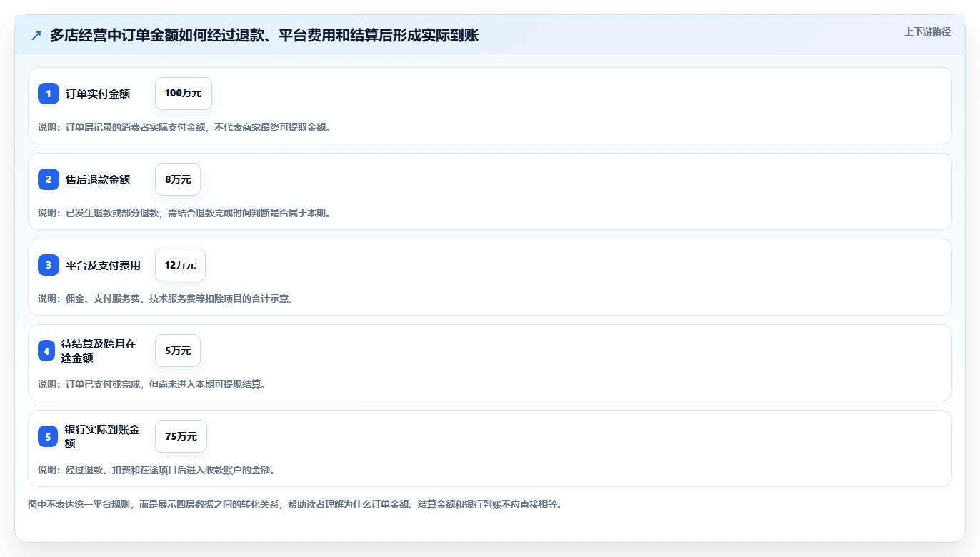Click the step 1 number badge
Image resolution: width=980 pixels, height=557 pixels.
coord(49,94)
